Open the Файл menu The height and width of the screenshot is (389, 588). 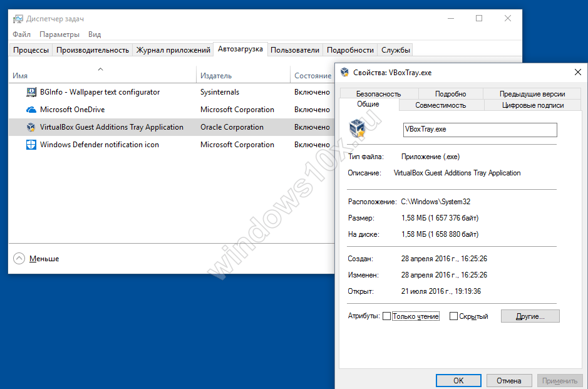click(21, 34)
